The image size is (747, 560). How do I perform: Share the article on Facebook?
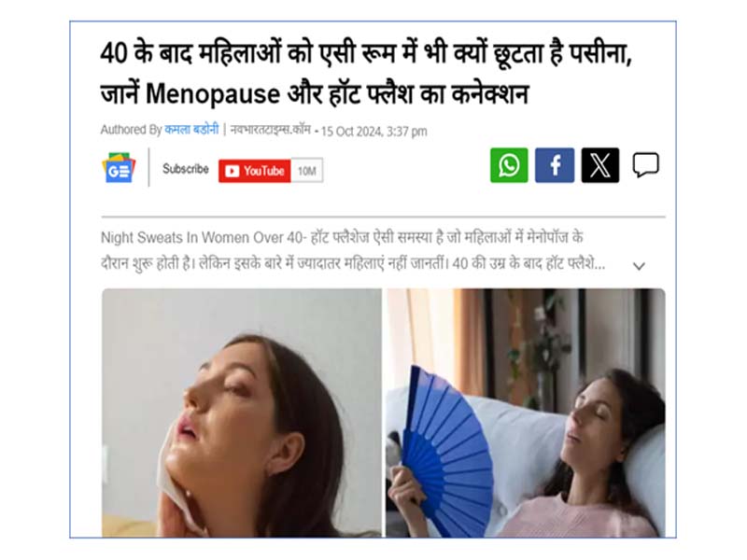point(555,165)
